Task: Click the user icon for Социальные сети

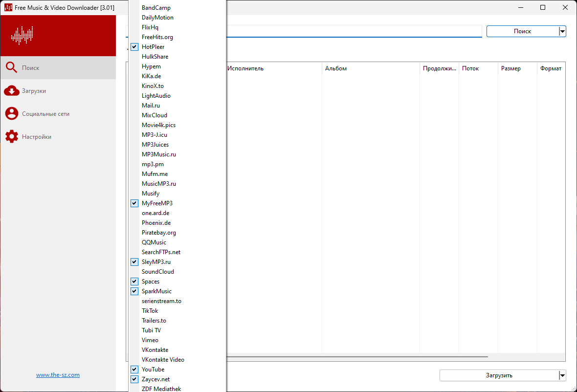Action: tap(11, 113)
